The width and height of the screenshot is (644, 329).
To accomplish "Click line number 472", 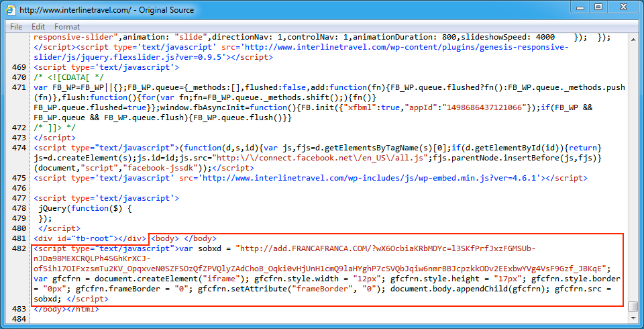I will 19,128.
